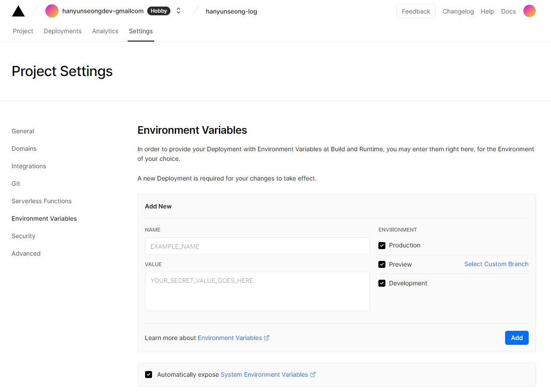Click the Hobby plan badge
Screen dimensions: 551x392
click(159, 11)
